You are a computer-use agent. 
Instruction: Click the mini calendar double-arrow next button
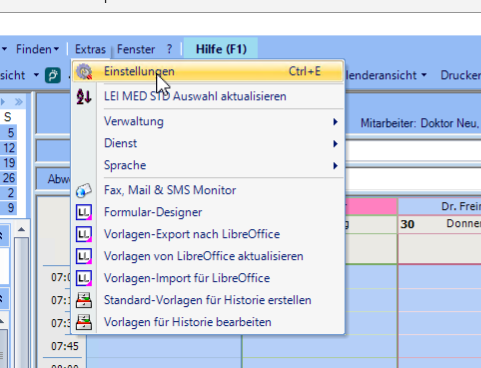click(x=19, y=102)
